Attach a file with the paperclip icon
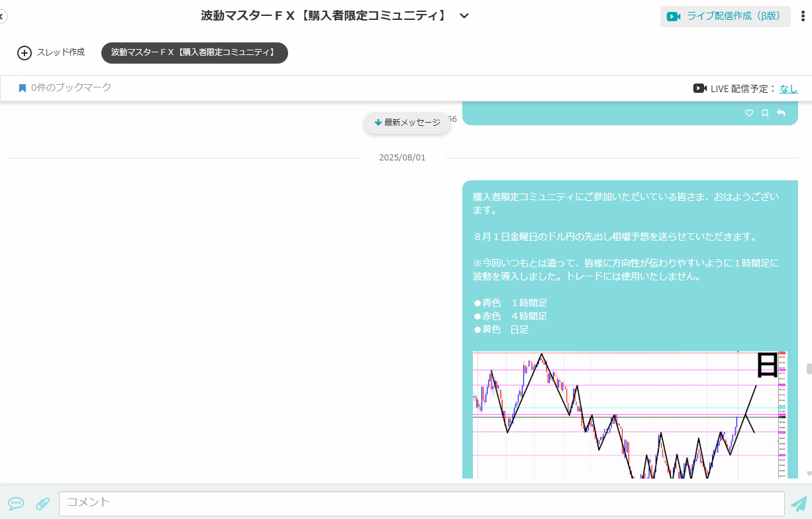 (42, 504)
